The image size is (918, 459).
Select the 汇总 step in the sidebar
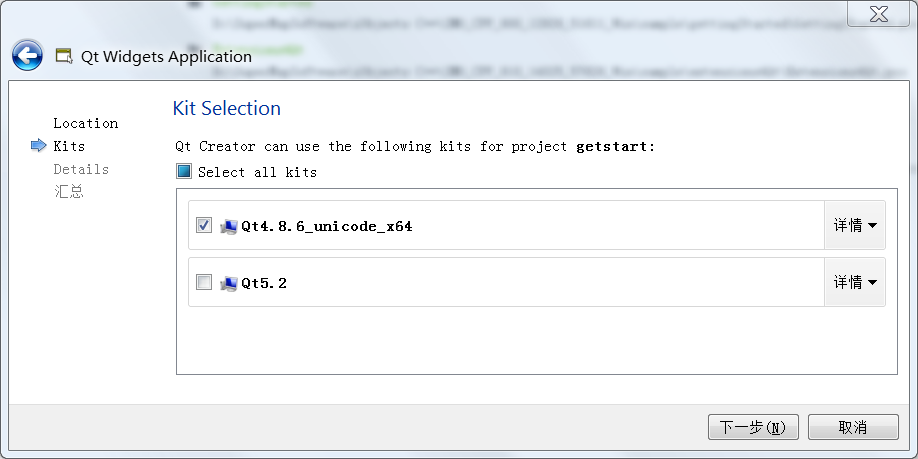68,192
